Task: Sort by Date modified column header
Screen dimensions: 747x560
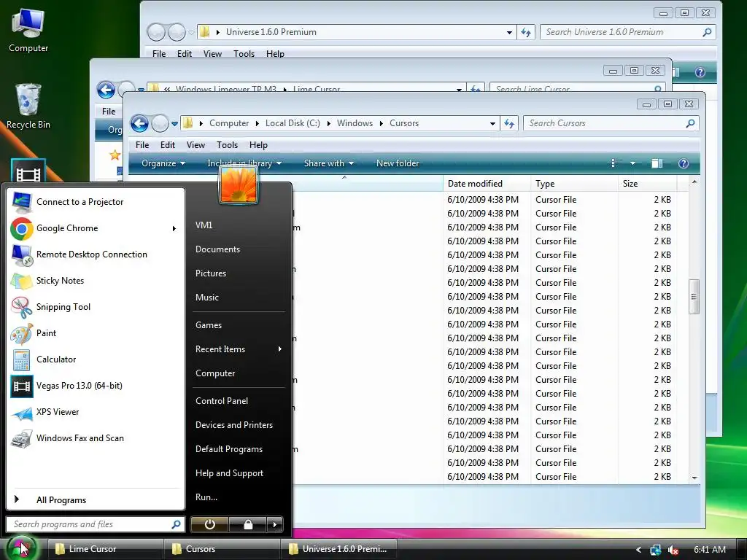Action: 487,183
